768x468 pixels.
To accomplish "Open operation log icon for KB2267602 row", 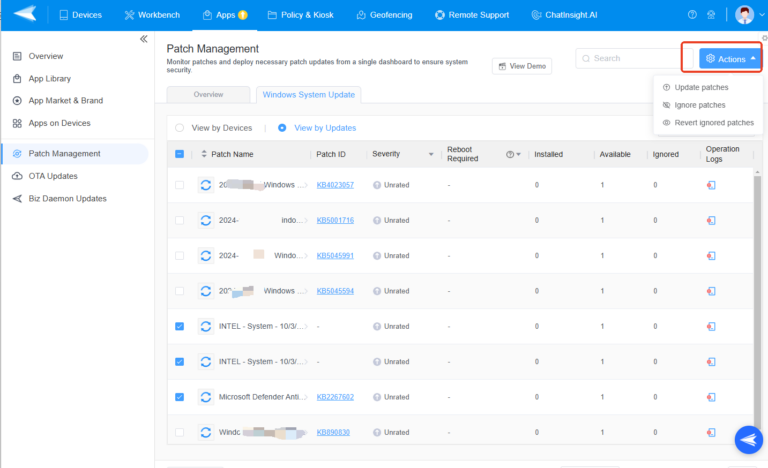I will (x=711, y=397).
